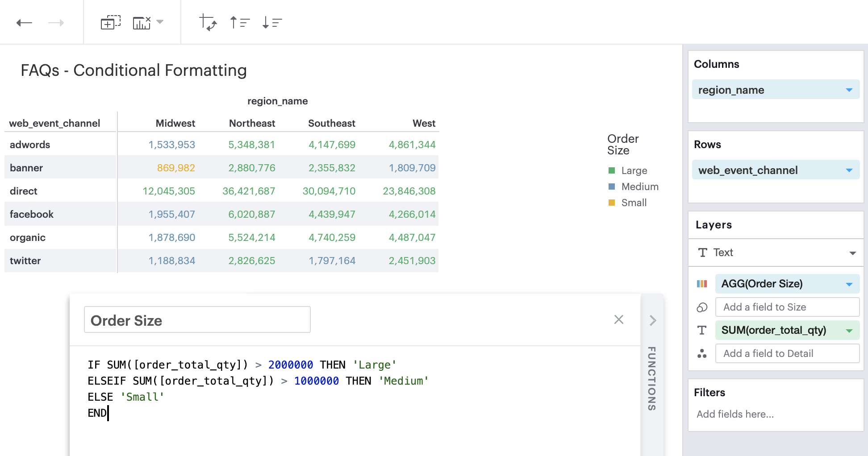Viewport: 868px width, 456px height.
Task: Click the Large green legend swatch
Action: 612,170
